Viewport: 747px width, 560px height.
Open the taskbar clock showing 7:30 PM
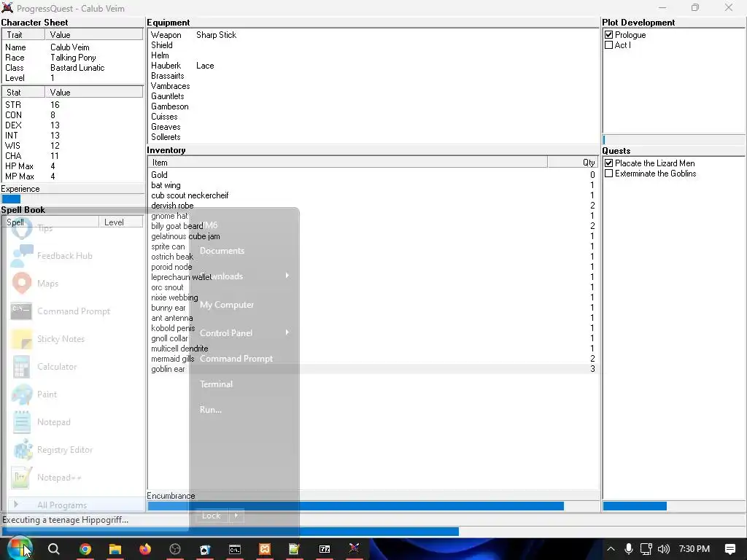pyautogui.click(x=694, y=549)
